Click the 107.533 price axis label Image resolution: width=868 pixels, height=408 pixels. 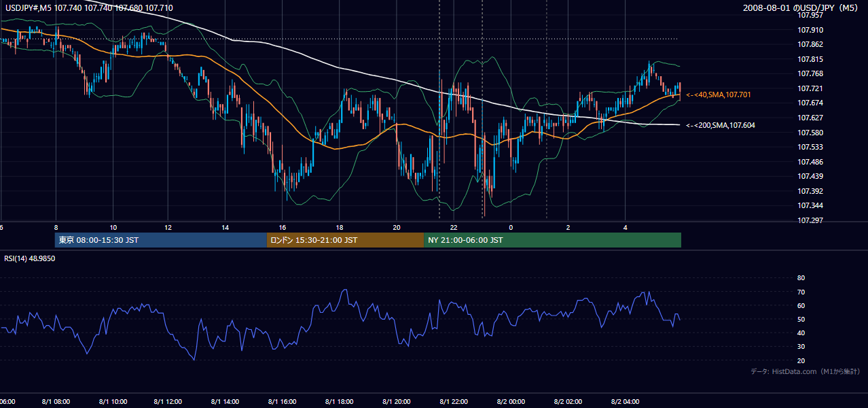810,147
